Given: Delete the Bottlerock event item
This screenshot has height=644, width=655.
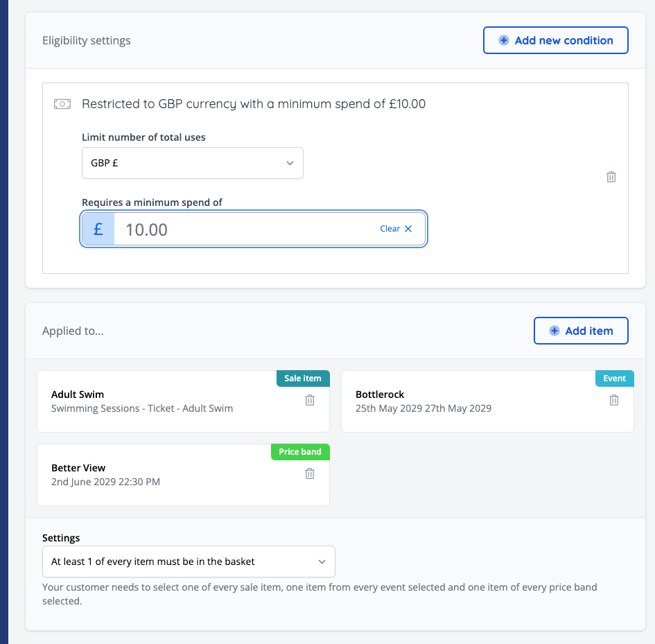Looking at the screenshot, I should point(613,400).
